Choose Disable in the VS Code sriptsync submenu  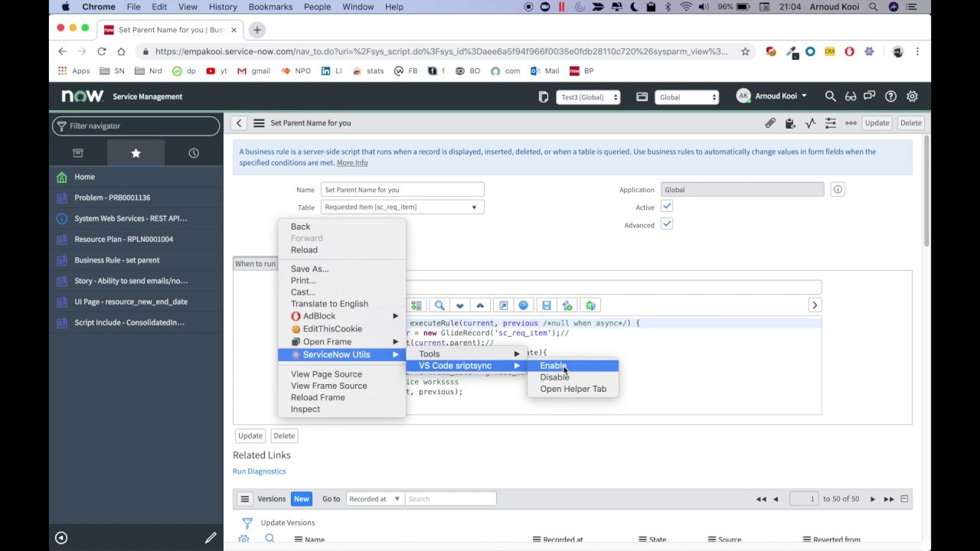pos(554,377)
